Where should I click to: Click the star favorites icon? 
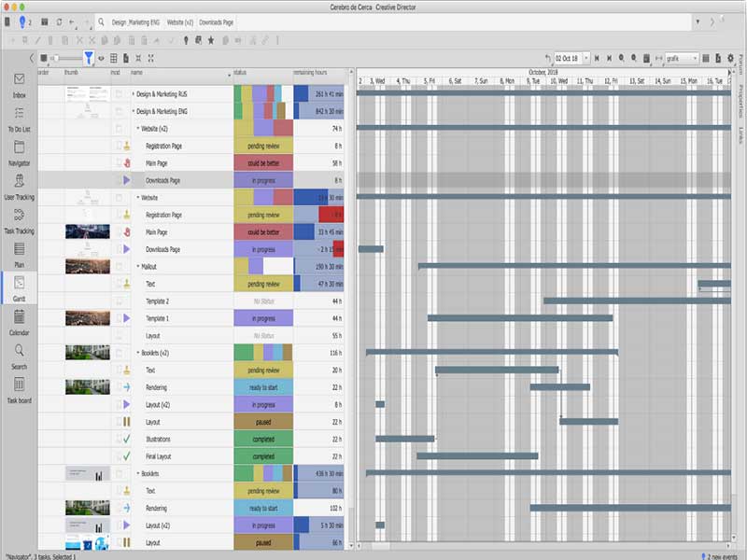coord(211,40)
